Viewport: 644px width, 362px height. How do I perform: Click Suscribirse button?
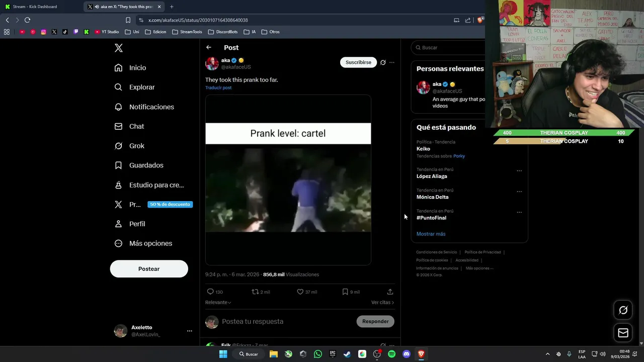[358, 62]
